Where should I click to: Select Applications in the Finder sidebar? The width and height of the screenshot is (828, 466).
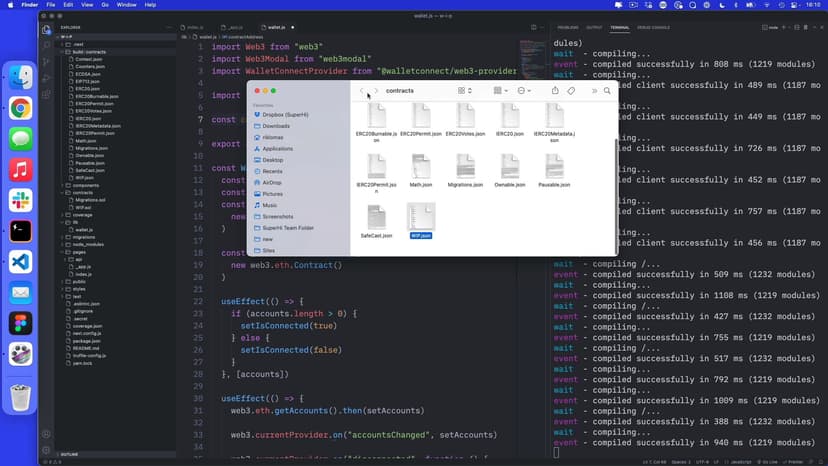click(x=277, y=148)
